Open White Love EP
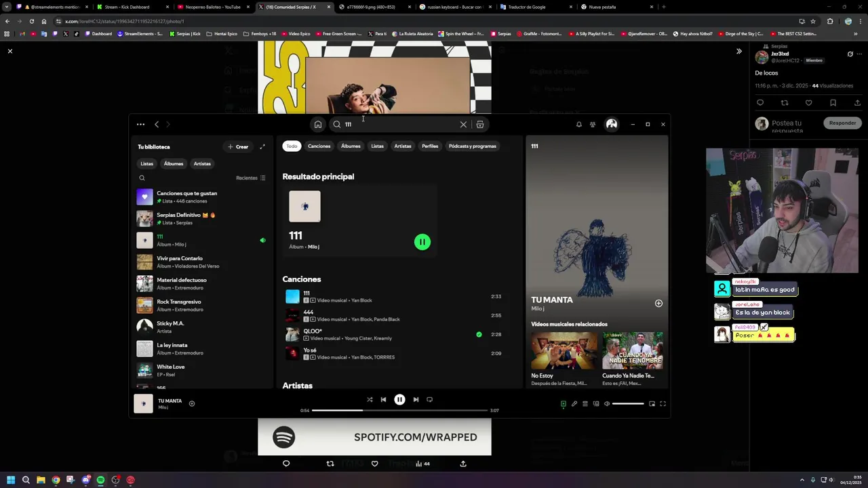Viewport: 868px width, 488px height. [202, 370]
